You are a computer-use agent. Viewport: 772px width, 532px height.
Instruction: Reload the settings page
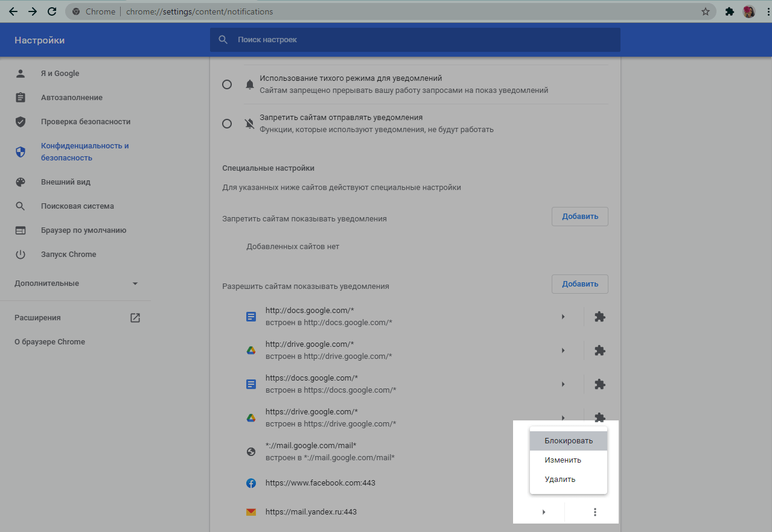(52, 11)
